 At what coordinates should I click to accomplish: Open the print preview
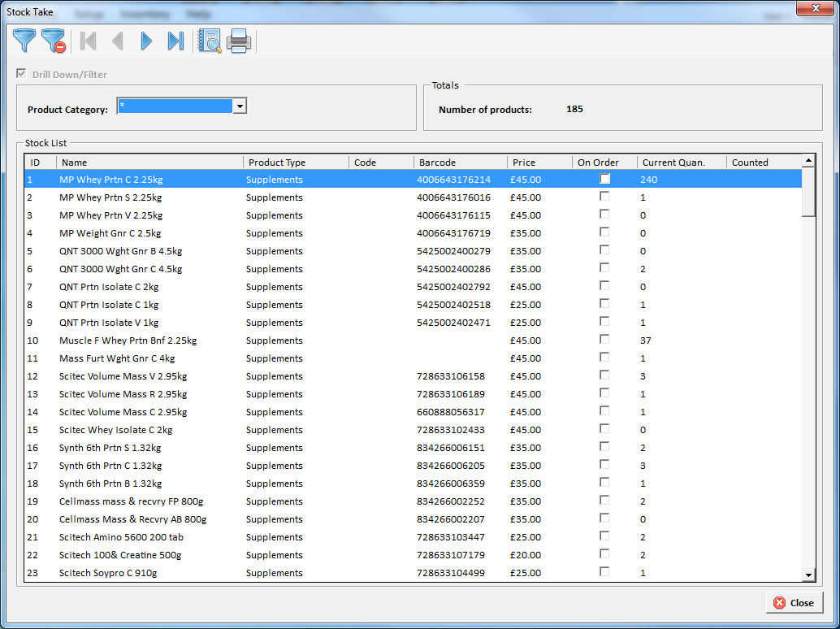pyautogui.click(x=210, y=41)
